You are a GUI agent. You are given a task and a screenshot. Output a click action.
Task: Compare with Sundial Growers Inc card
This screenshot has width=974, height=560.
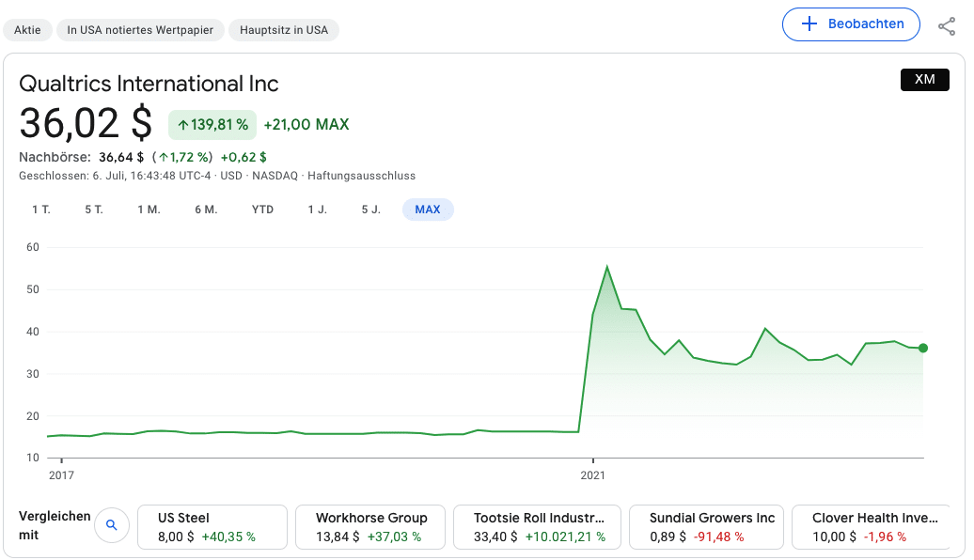pos(706,527)
